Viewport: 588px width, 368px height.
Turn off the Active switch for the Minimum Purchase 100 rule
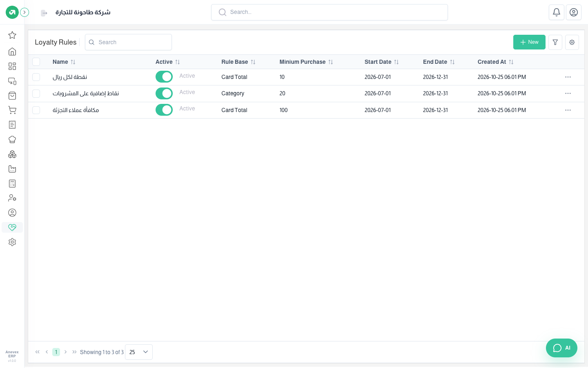pyautogui.click(x=164, y=110)
